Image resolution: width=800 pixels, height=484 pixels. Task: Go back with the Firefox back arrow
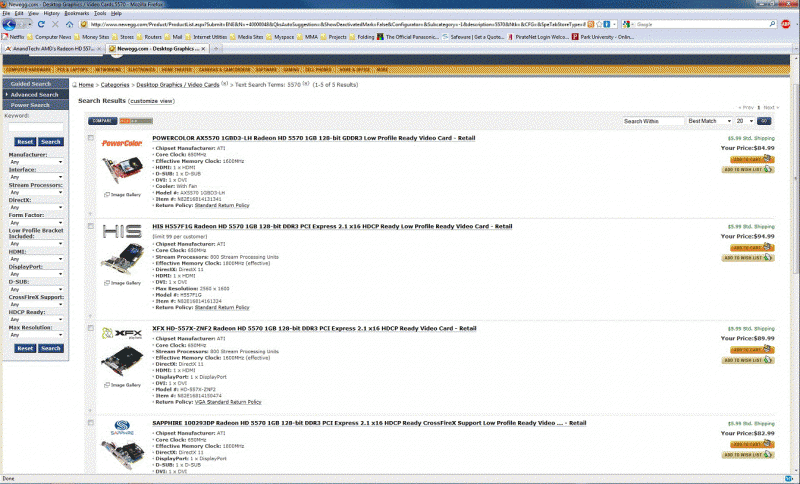[9, 24]
